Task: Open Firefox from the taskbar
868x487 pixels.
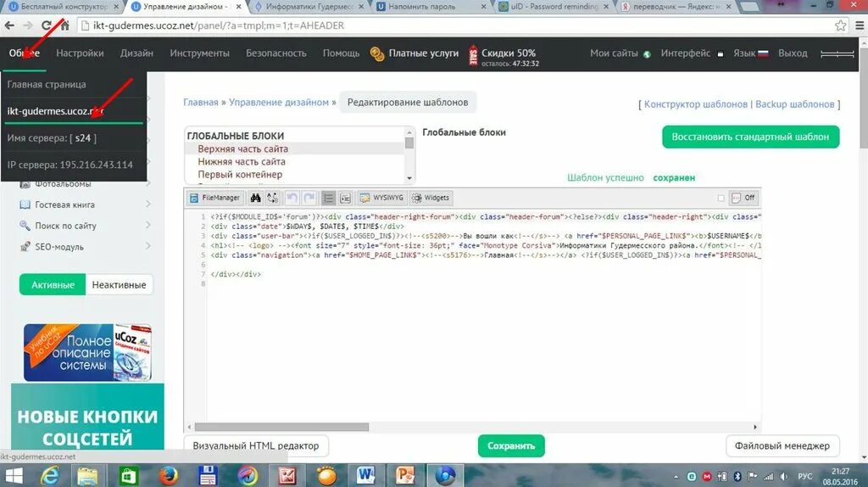Action: click(x=169, y=475)
